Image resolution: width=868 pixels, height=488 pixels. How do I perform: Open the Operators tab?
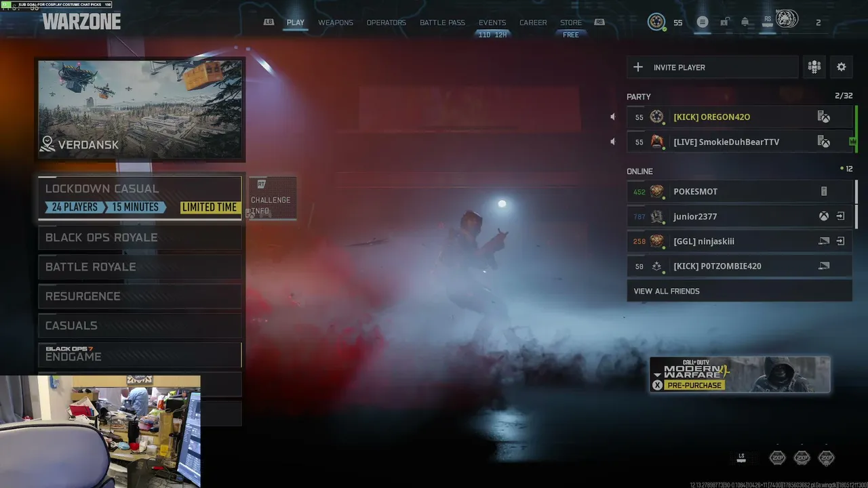[x=387, y=22]
